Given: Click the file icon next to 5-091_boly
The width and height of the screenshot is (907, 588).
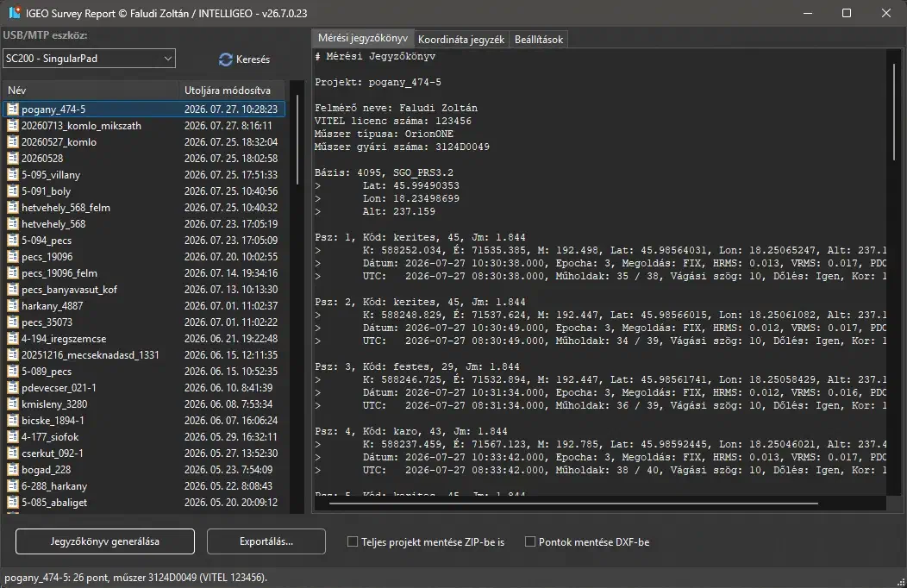Looking at the screenshot, I should point(13,191).
